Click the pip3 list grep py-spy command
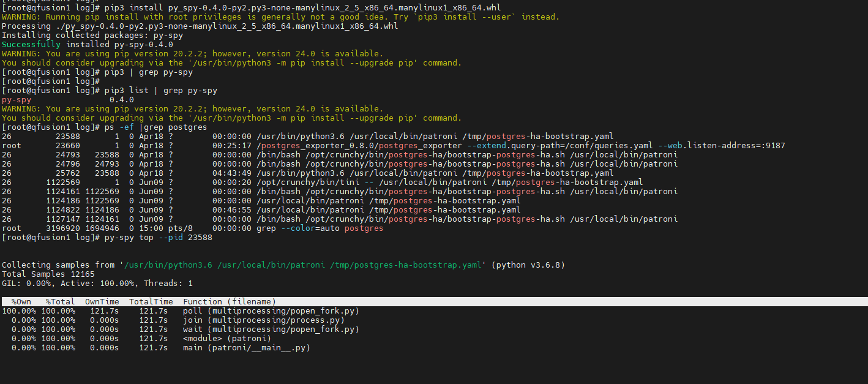Screen dimensions: 868x384 coord(160,91)
